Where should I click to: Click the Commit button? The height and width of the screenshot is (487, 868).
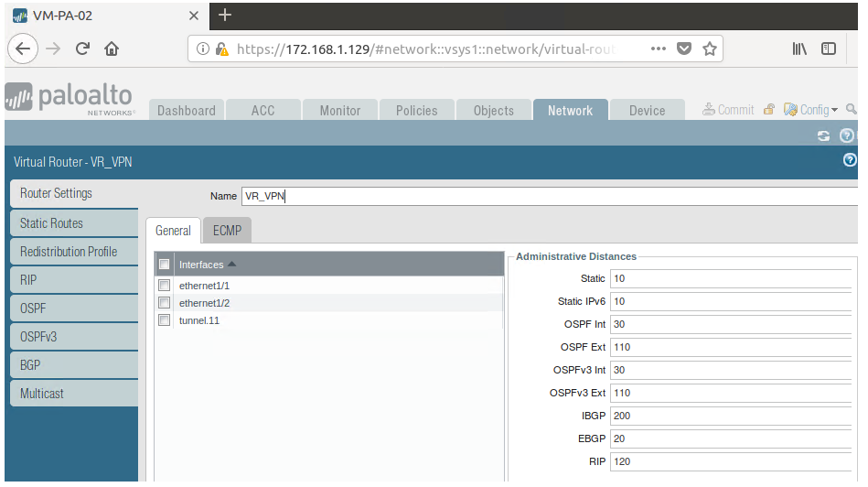tap(728, 110)
